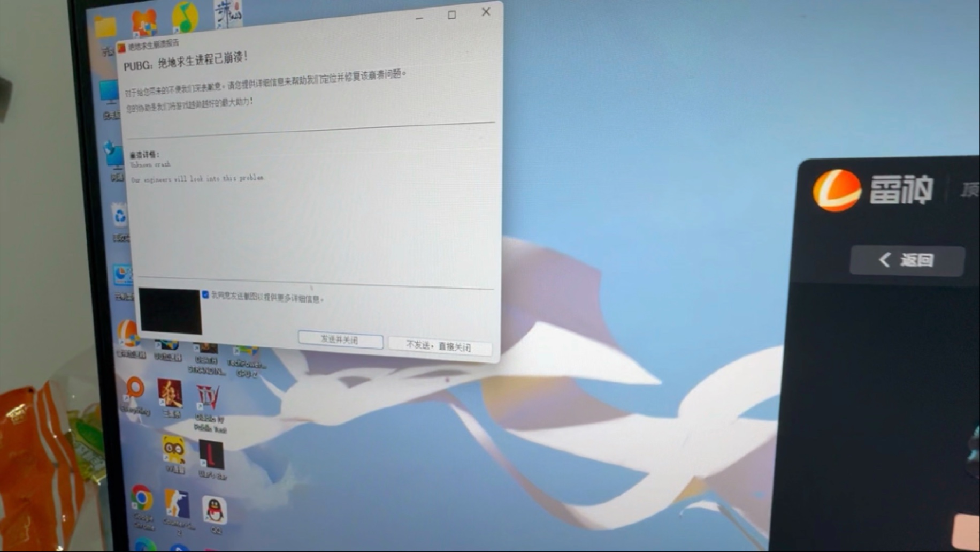Open the UU加速器 desktop shortcut

click(x=167, y=351)
